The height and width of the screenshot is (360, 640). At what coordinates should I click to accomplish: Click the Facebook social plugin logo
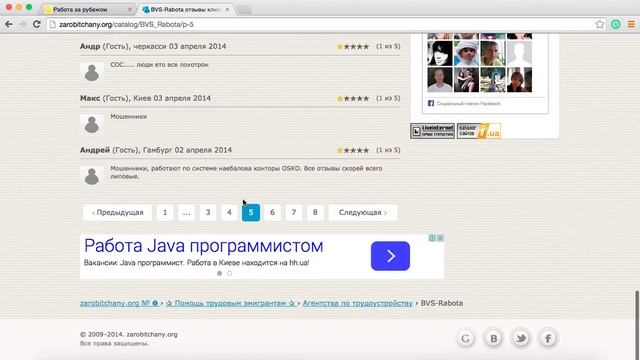point(431,103)
